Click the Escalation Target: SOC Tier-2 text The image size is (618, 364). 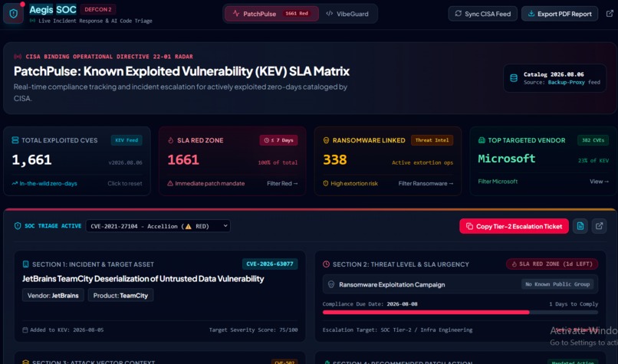pos(397,330)
